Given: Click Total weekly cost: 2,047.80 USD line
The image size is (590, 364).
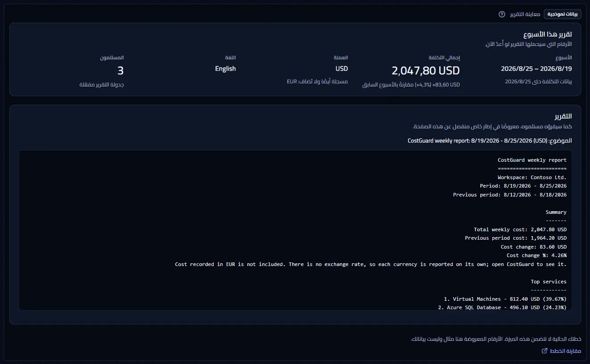Looking at the screenshot, I should tap(520, 229).
